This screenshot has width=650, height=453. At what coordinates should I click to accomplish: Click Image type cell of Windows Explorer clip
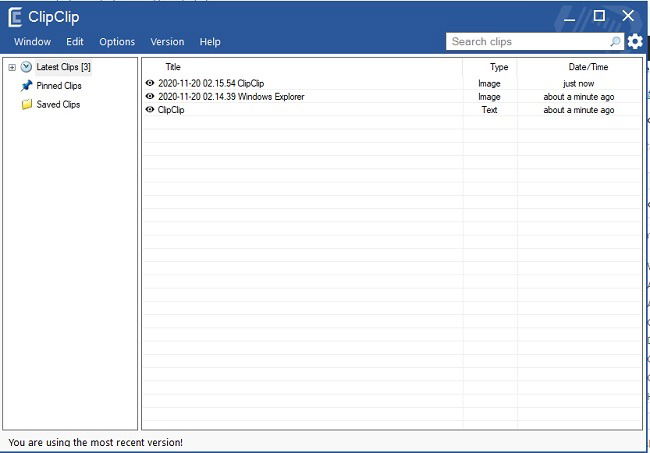tap(489, 97)
